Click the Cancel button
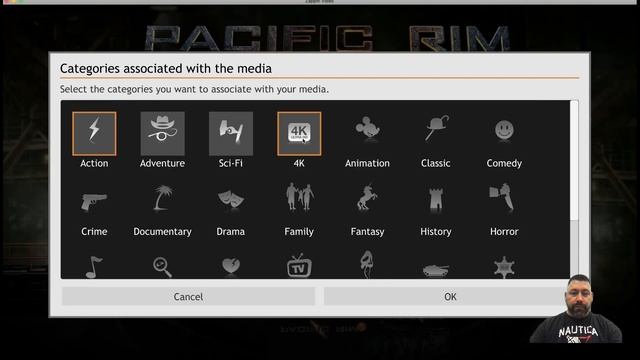 (189, 297)
